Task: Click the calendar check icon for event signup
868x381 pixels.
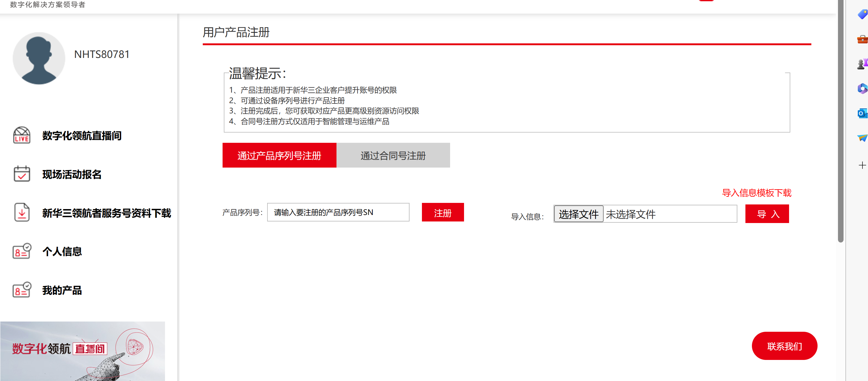Action: [22, 174]
